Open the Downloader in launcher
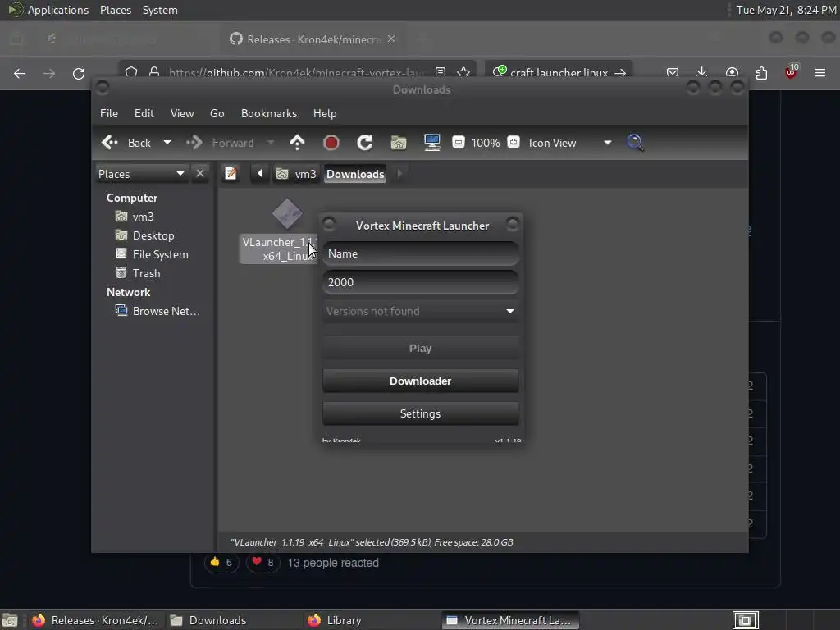 (421, 381)
